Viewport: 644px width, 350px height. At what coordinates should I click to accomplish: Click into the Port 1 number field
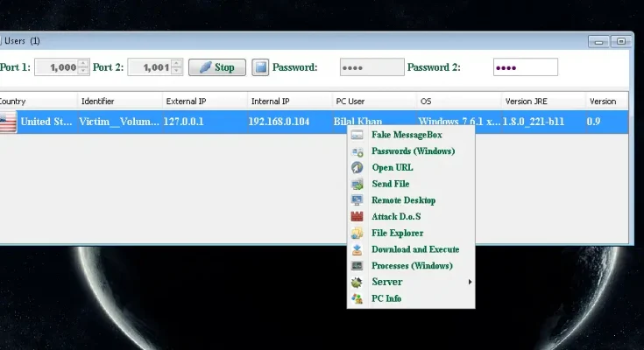(55, 67)
